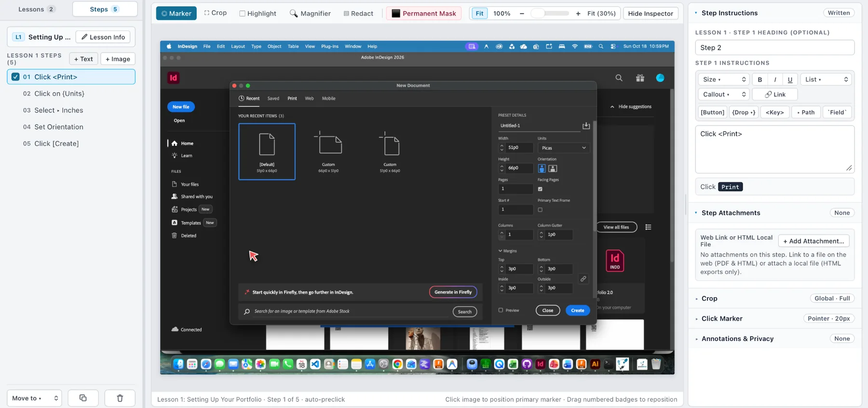Apply bold formatting with the B button
Screen dimensions: 868x408
(x=760, y=80)
